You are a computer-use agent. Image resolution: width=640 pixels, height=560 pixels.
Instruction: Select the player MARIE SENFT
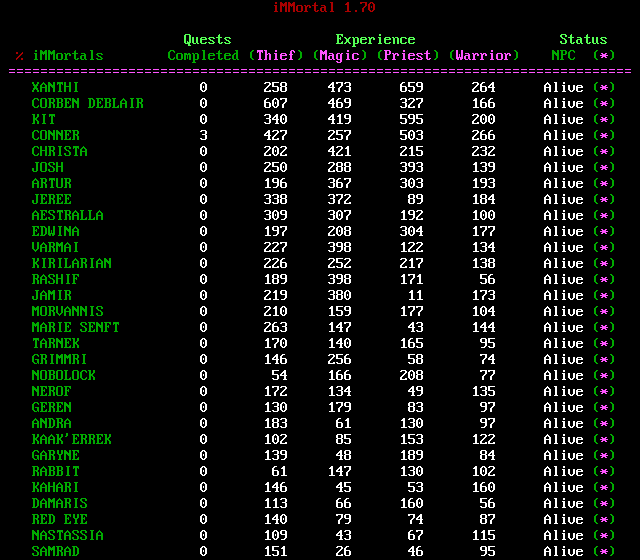[x=75, y=328]
